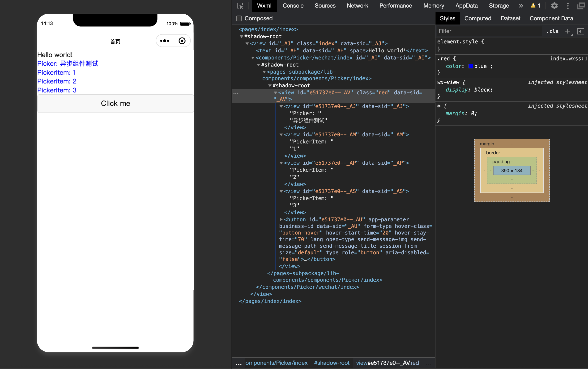This screenshot has height=369, width=588.
Task: Toggle the computed styles sidebar icon
Action: (x=580, y=31)
